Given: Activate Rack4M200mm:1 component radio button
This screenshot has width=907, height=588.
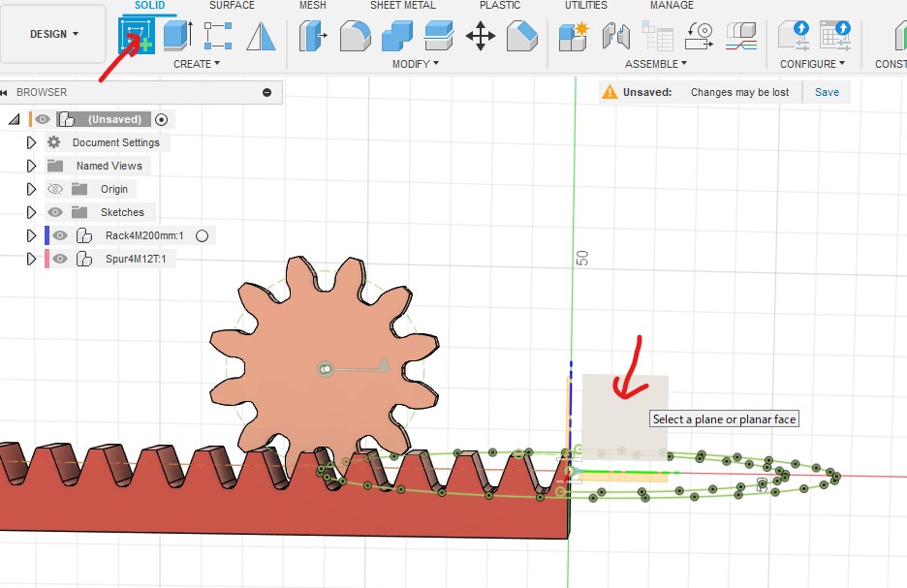Looking at the screenshot, I should coord(202,235).
